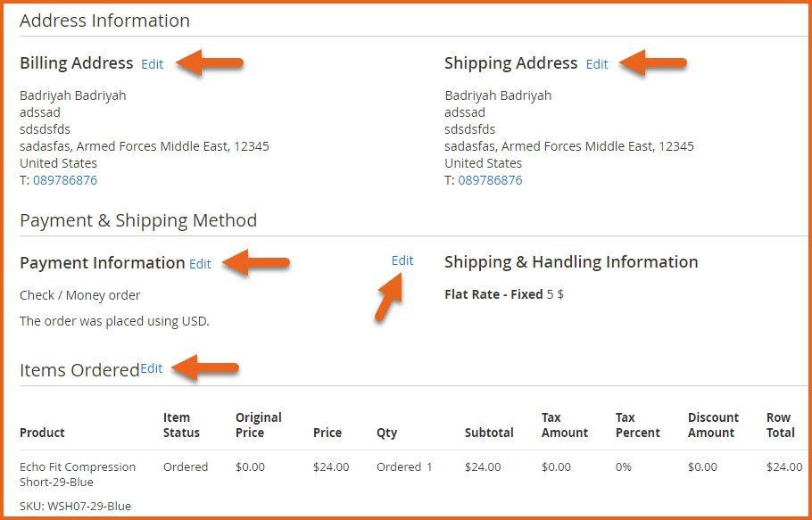Image resolution: width=812 pixels, height=520 pixels.
Task: Click the SKU WSH07-29-Blue text
Action: [x=75, y=506]
